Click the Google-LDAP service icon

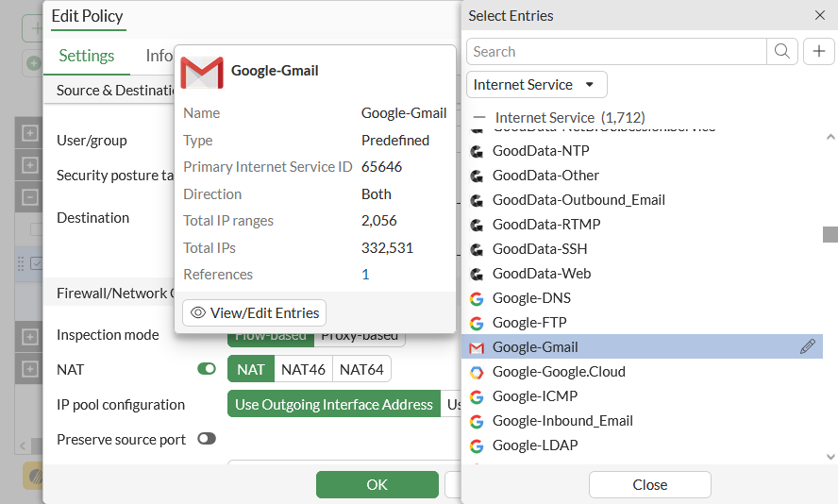(x=477, y=445)
